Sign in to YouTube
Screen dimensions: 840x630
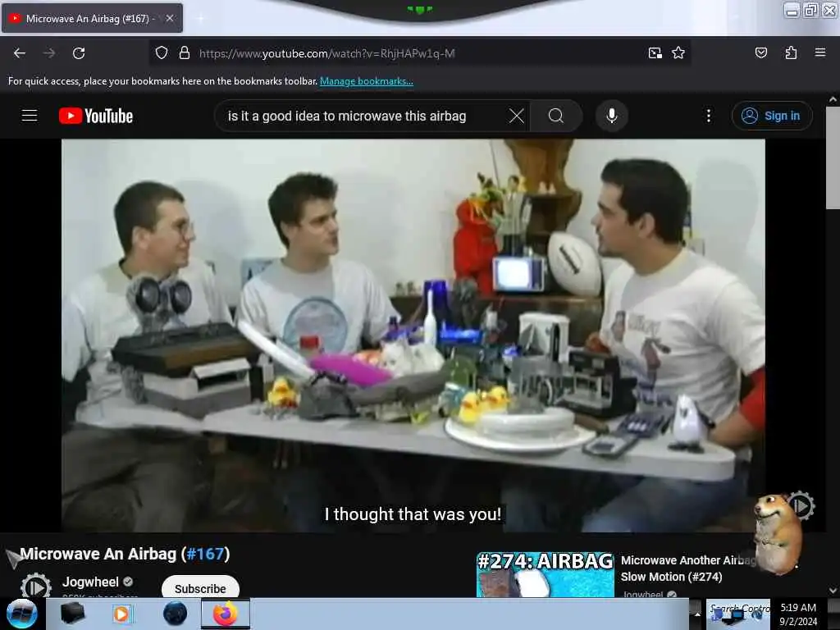click(x=772, y=116)
